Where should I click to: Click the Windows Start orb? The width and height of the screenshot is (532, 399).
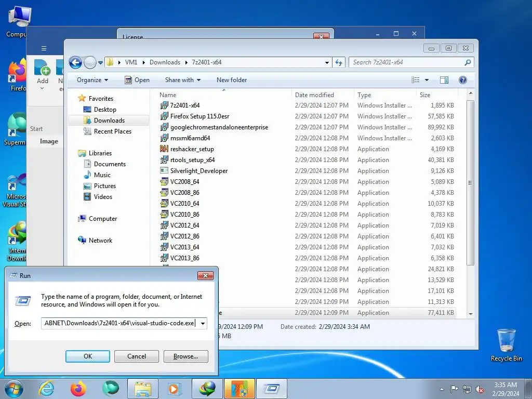(x=14, y=389)
